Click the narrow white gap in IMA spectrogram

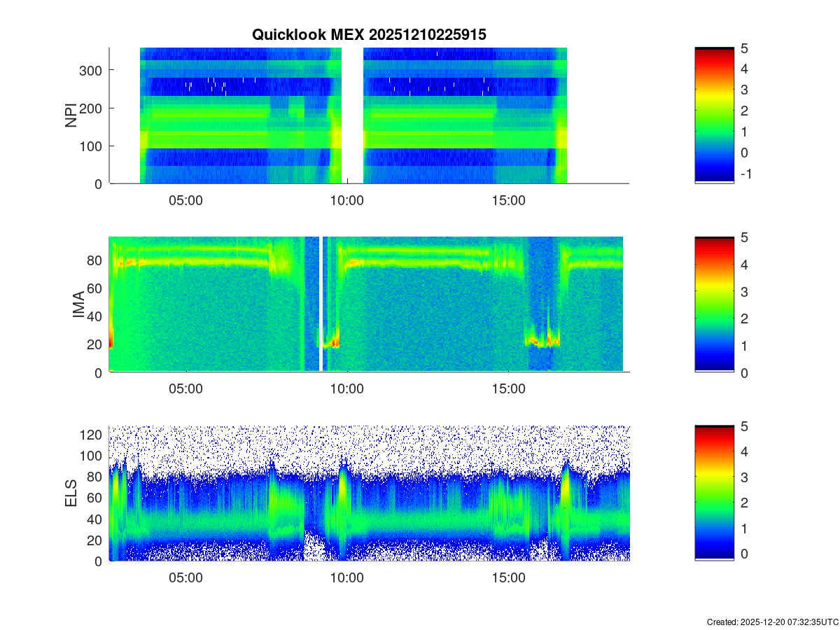pyautogui.click(x=321, y=304)
